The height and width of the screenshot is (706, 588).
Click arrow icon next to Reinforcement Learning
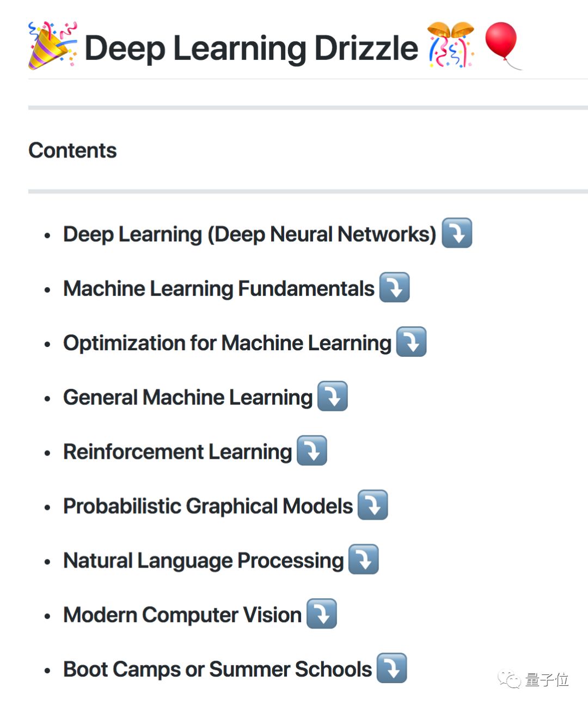pyautogui.click(x=311, y=451)
